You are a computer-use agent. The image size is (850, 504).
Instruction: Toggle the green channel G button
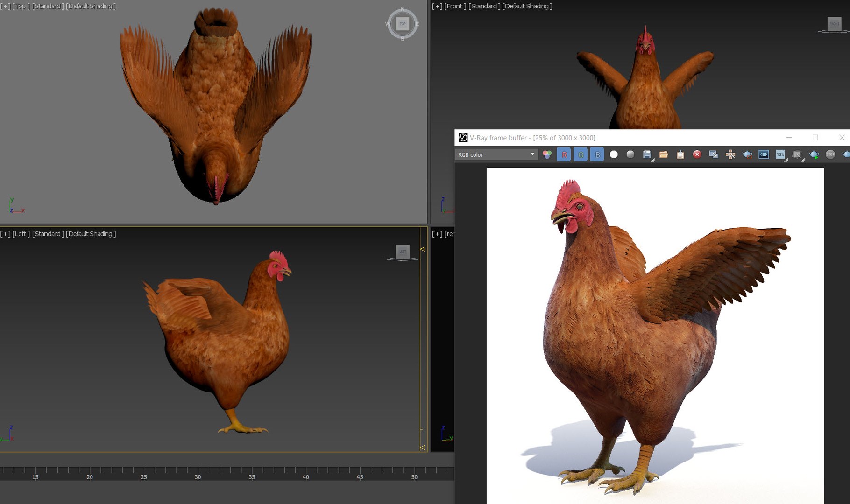pyautogui.click(x=581, y=154)
